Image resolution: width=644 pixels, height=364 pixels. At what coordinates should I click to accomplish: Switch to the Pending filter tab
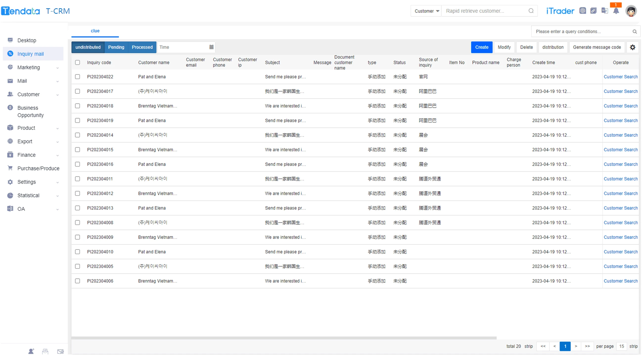[x=116, y=47]
